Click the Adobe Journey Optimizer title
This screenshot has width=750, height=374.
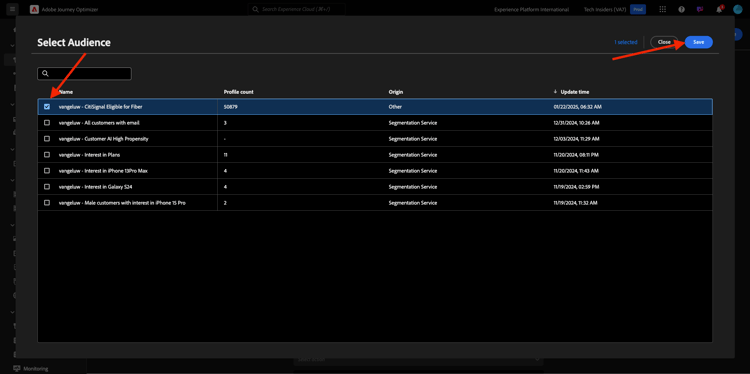[x=70, y=9]
